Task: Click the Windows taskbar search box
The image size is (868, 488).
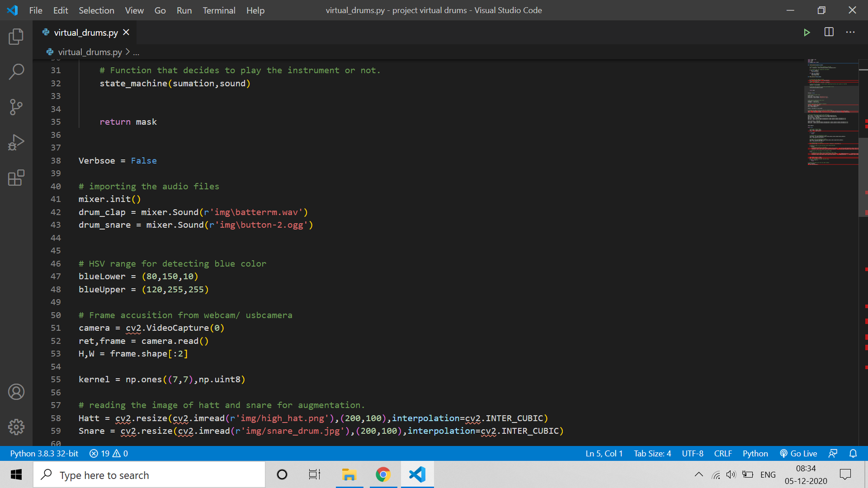Action: click(x=149, y=475)
